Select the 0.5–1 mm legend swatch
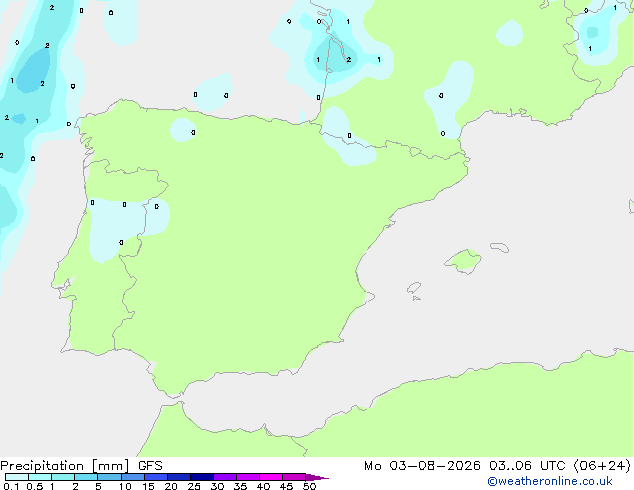The image size is (634, 490). (40, 477)
